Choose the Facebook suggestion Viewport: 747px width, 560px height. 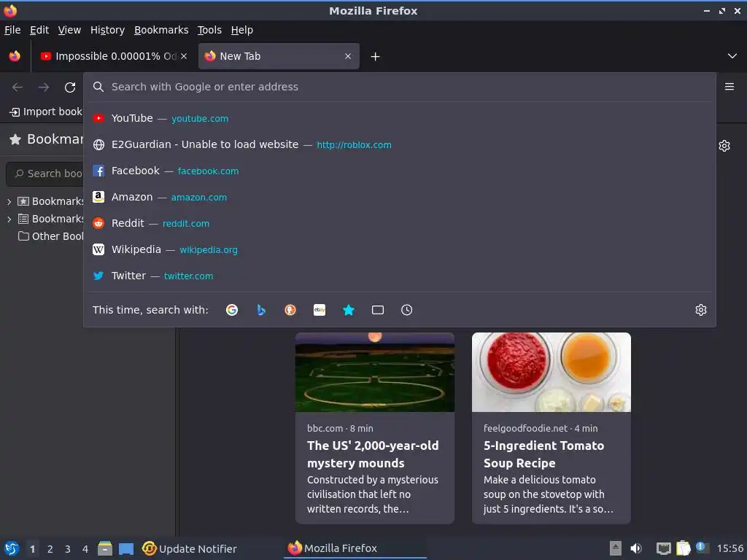[400, 171]
